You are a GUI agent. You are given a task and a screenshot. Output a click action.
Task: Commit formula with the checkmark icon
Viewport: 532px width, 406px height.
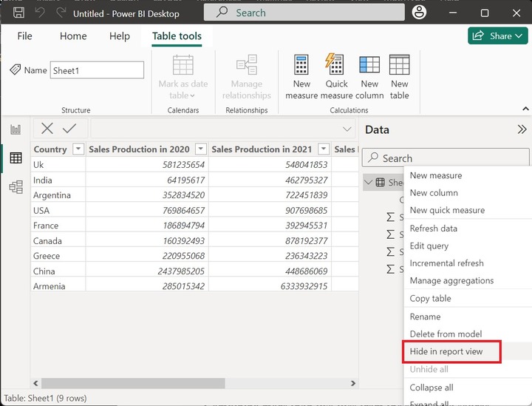click(69, 129)
